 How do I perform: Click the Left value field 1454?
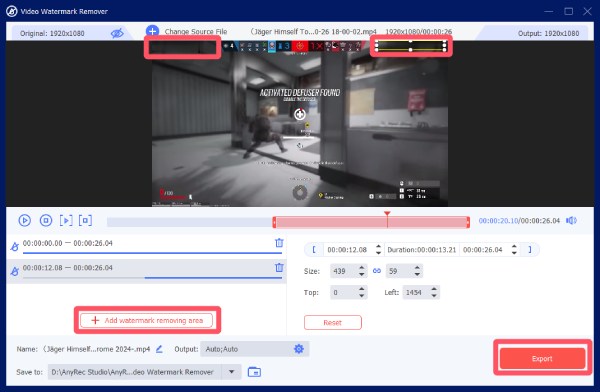click(x=416, y=292)
